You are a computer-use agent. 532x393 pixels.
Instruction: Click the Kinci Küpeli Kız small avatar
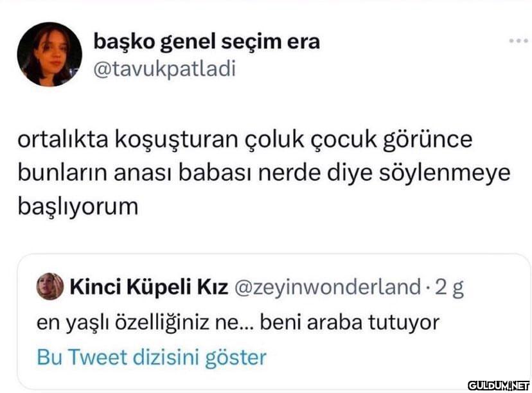coord(50,286)
